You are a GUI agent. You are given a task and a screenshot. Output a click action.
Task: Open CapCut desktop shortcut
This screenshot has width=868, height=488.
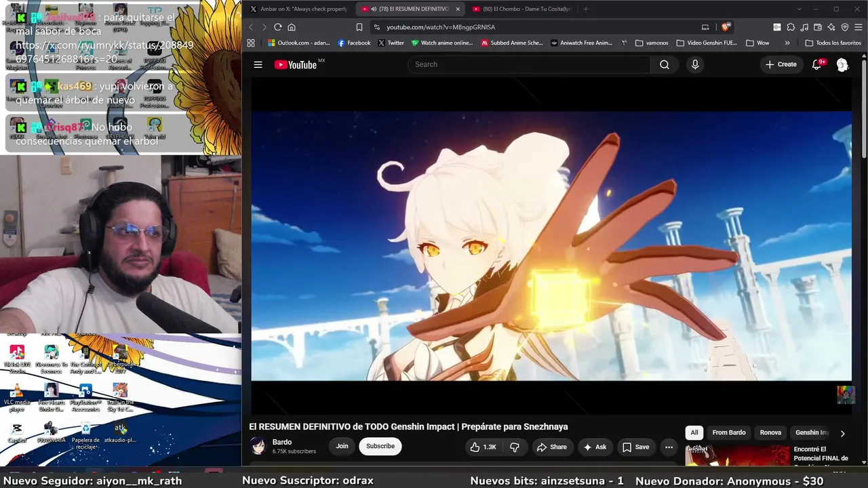coord(17,433)
